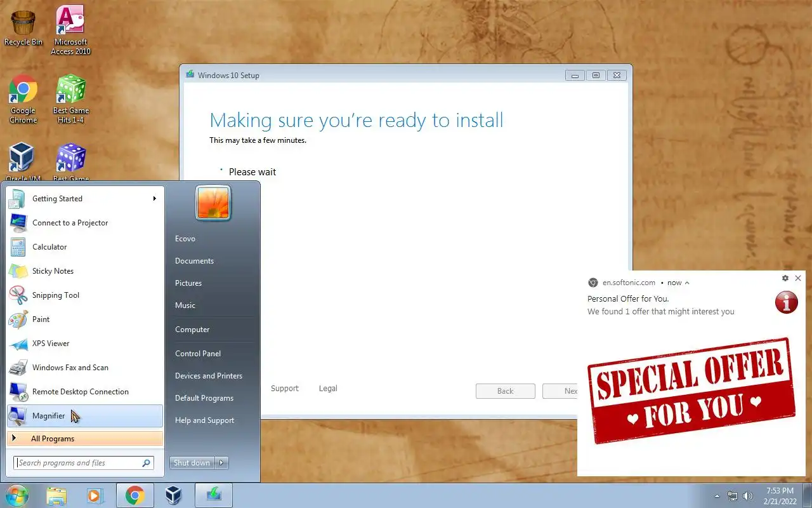Screen dimensions: 812x508
Task: Click the Sticky Notes icon
Action: pos(17,271)
